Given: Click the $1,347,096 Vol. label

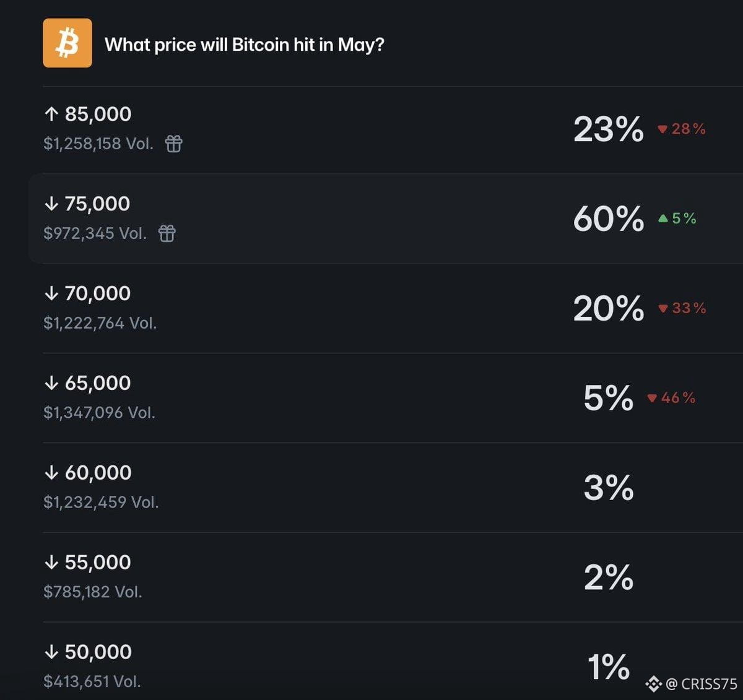Looking at the screenshot, I should (99, 413).
